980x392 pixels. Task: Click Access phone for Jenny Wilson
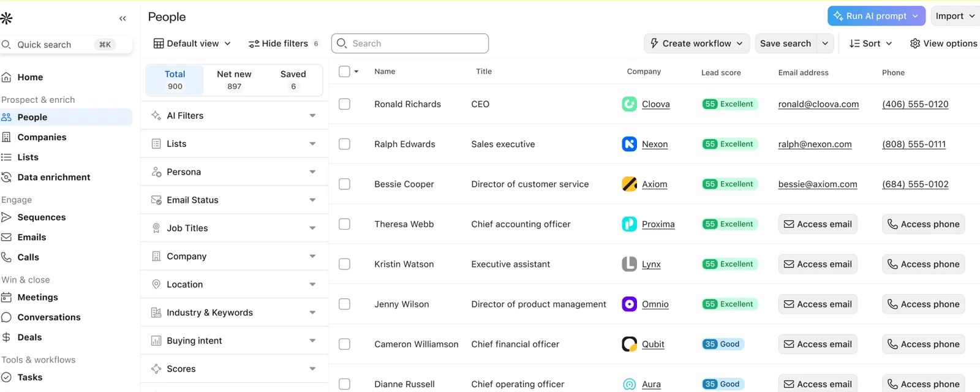924,304
